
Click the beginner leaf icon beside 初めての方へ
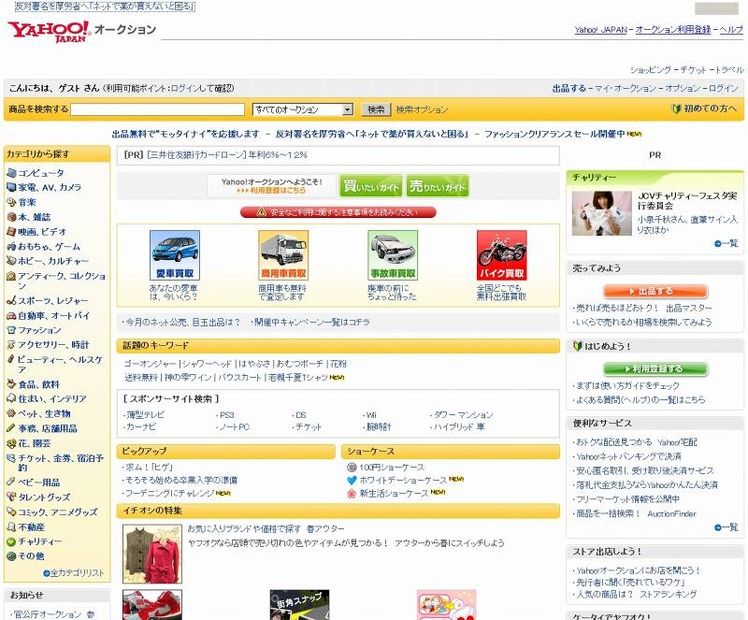pos(676,109)
